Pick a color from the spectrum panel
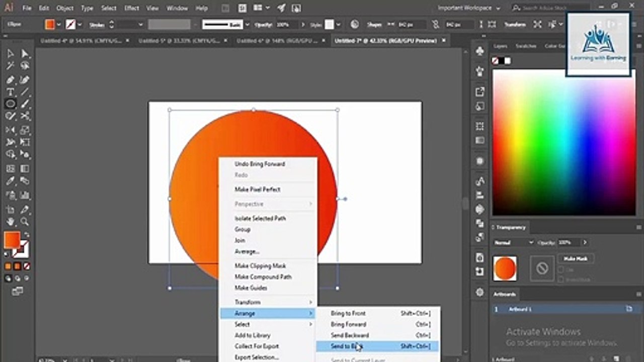 [563, 142]
